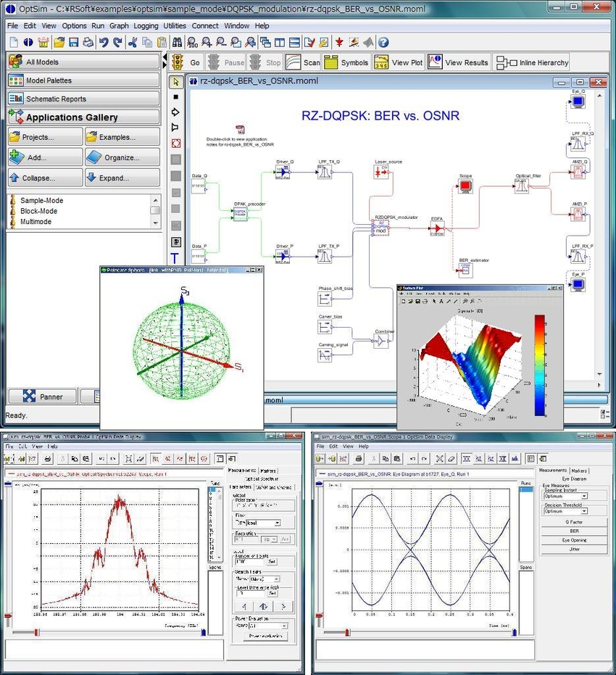Click the Examples... button in Applications Gallery
Viewport: 616px width, 675px height.
pyautogui.click(x=122, y=137)
